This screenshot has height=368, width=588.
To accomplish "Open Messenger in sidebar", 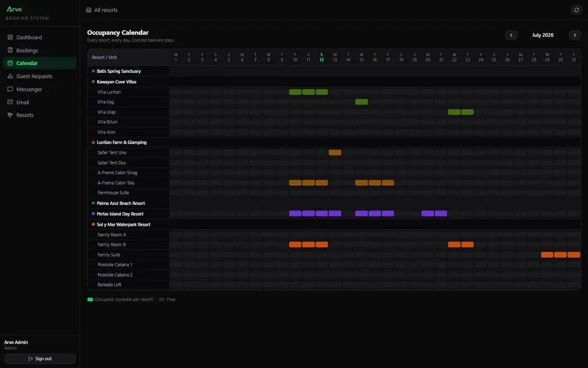I will tap(39, 90).
